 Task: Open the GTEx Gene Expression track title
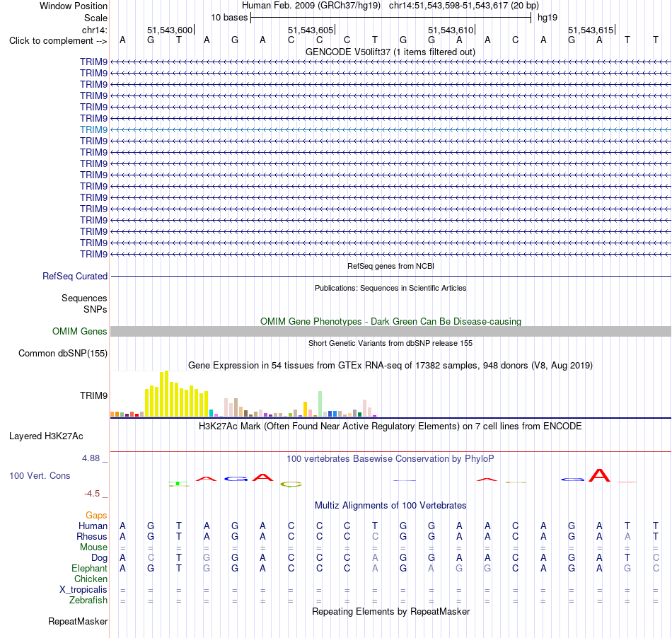(390, 365)
